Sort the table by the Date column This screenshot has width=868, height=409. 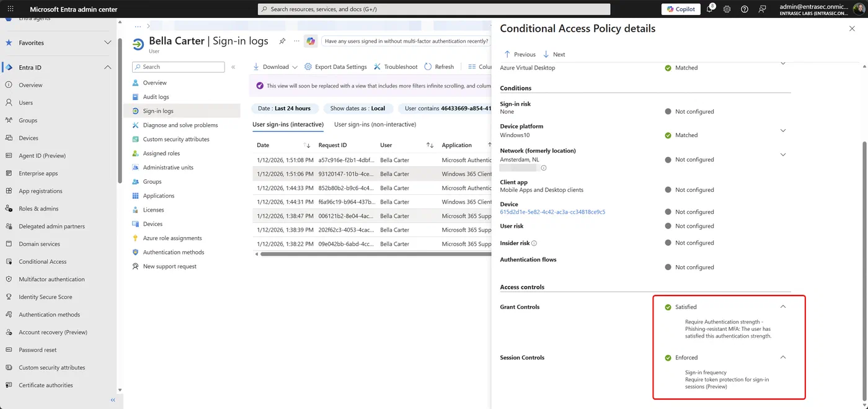283,145
